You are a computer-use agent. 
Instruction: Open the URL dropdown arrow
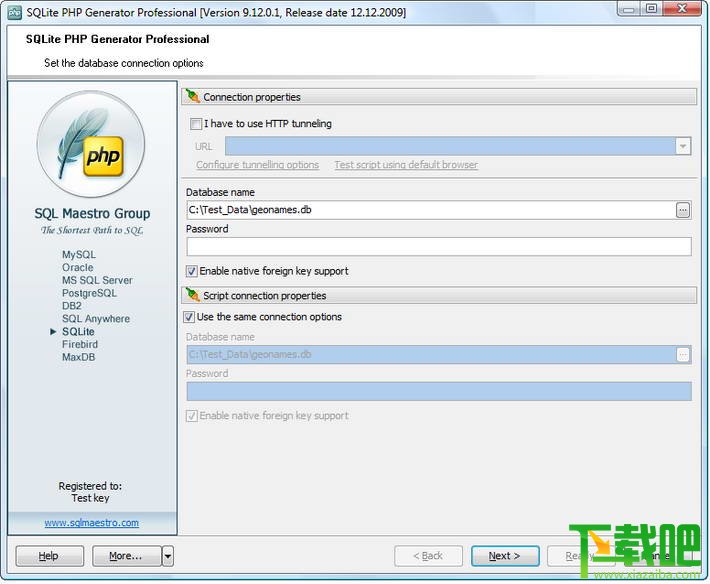click(683, 146)
